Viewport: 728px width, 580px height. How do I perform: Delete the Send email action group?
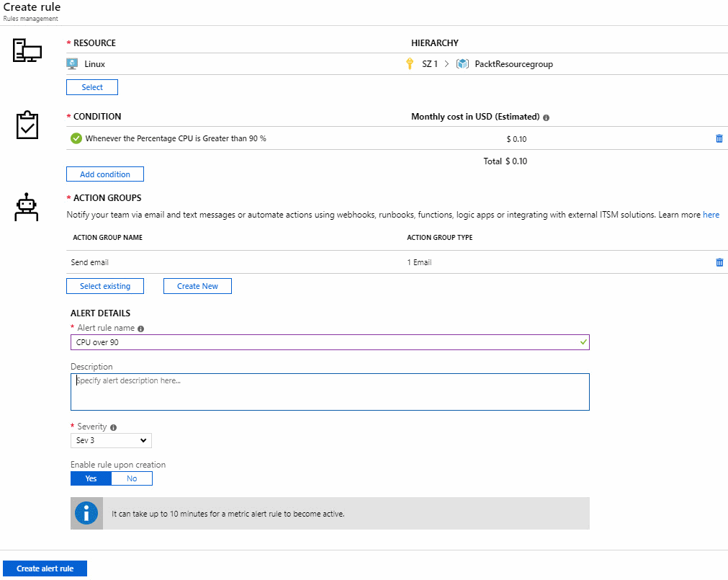point(719,262)
